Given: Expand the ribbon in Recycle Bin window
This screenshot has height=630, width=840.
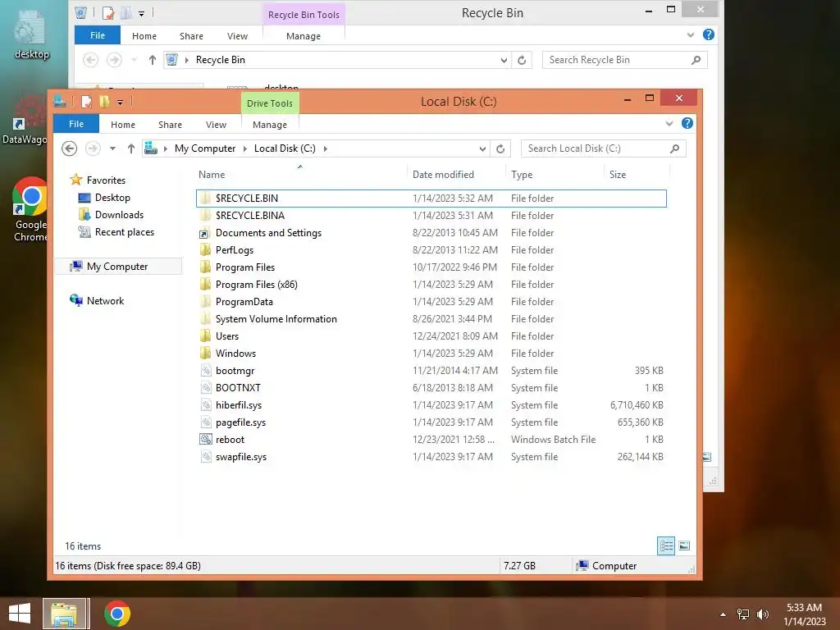Looking at the screenshot, I should coord(691,35).
